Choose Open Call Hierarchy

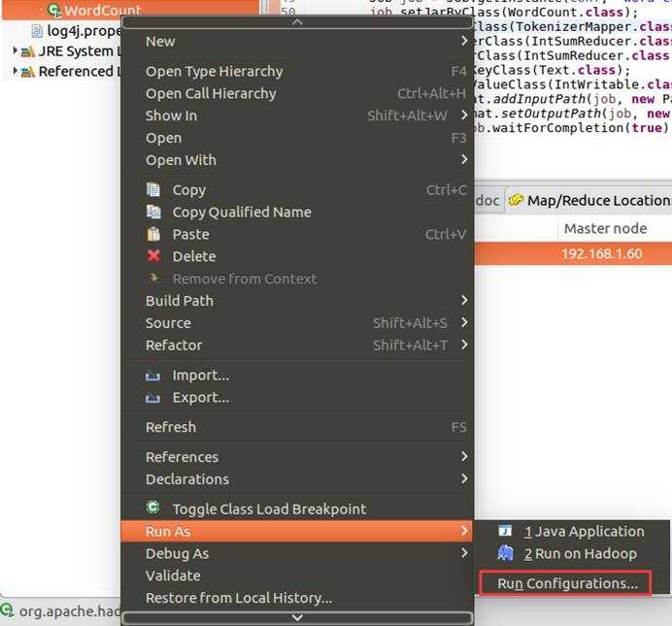[297, 94]
